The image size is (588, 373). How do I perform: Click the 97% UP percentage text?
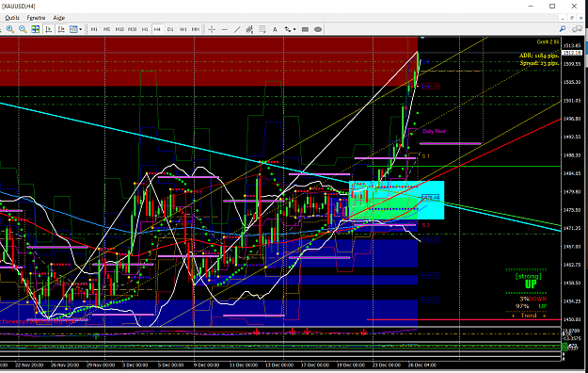pyautogui.click(x=531, y=306)
